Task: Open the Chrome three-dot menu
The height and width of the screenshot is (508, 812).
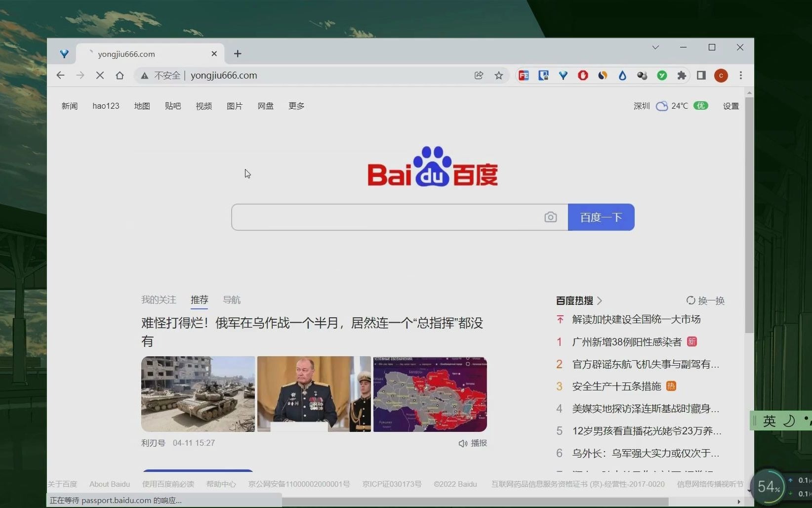Action: [741, 75]
